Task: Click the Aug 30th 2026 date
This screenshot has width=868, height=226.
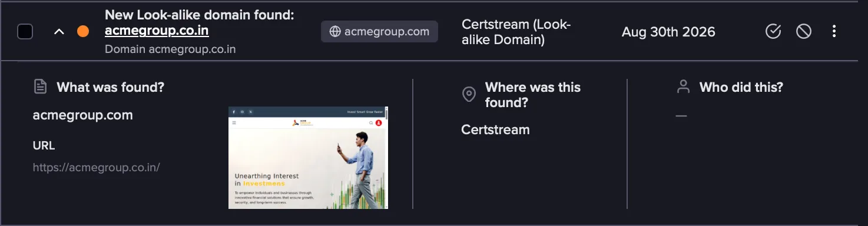Action: tap(668, 32)
